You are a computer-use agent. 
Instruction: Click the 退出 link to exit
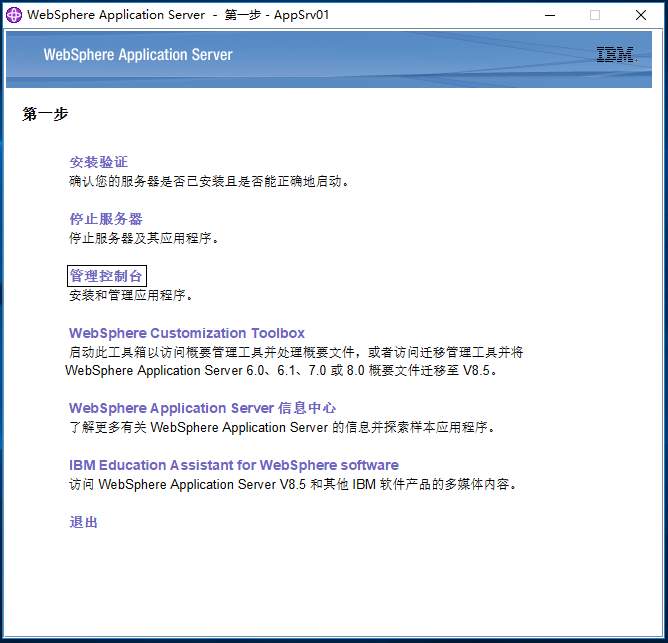click(84, 522)
